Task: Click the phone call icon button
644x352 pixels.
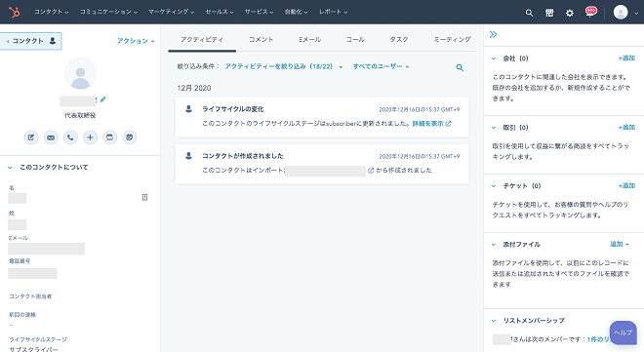Action: [70, 137]
